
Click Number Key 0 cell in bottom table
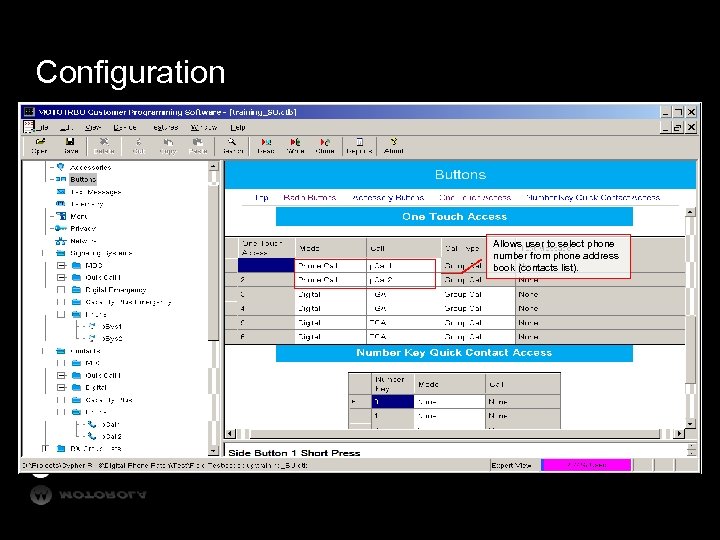pos(393,402)
